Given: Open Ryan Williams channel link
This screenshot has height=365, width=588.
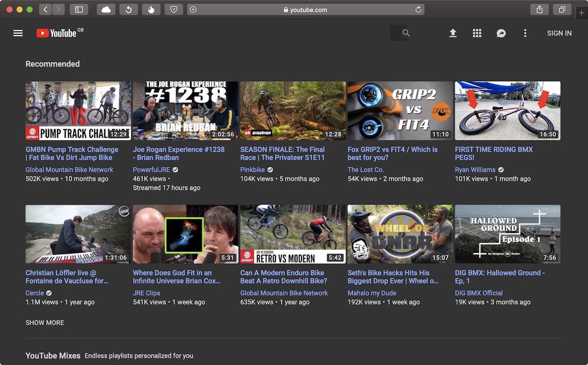Looking at the screenshot, I should tap(475, 170).
